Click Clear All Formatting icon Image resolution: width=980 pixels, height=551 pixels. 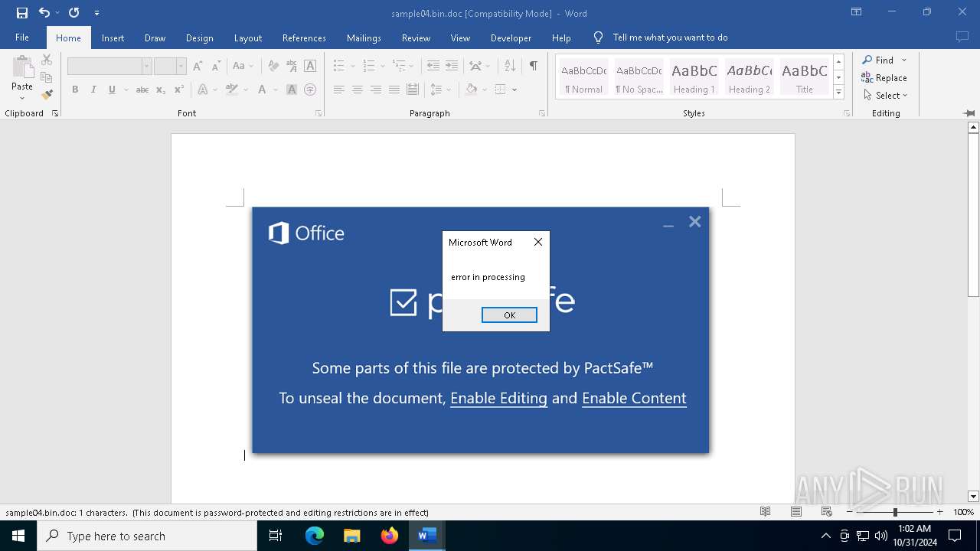[x=273, y=66]
